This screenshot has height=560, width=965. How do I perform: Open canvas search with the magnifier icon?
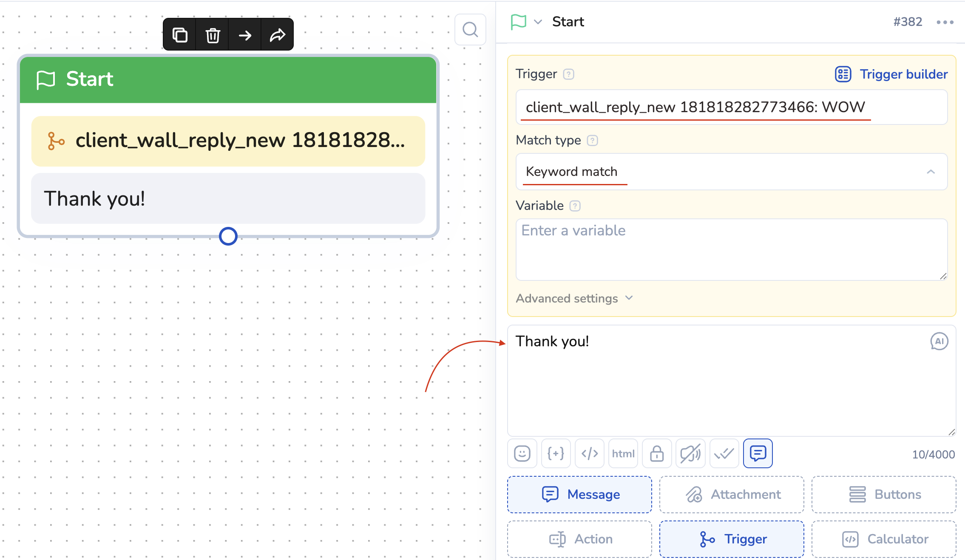[x=470, y=30]
